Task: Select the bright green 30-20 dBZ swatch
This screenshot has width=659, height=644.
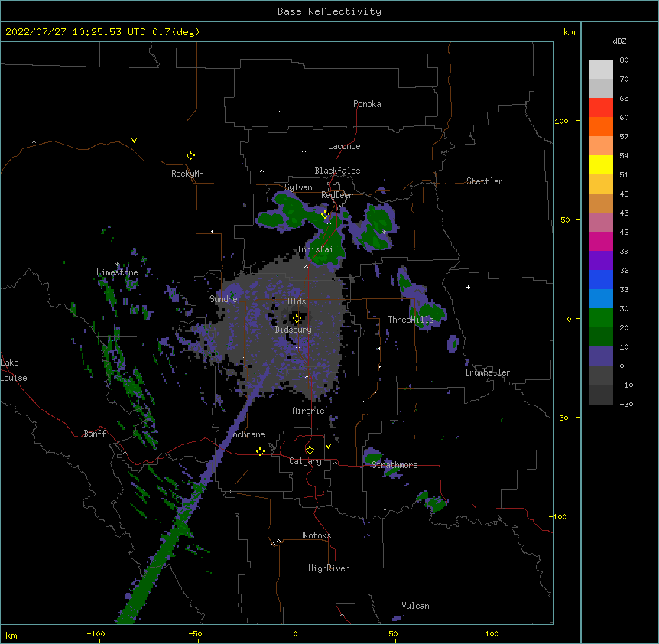Action: pos(601,318)
